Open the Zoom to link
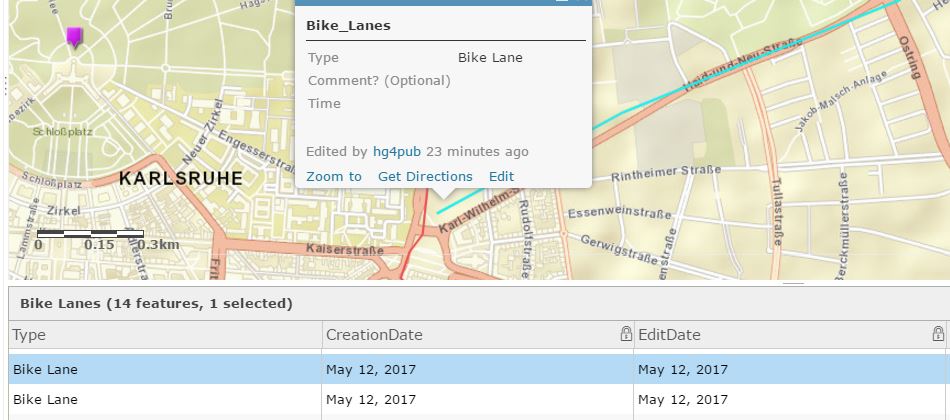950x420 pixels. pos(334,176)
